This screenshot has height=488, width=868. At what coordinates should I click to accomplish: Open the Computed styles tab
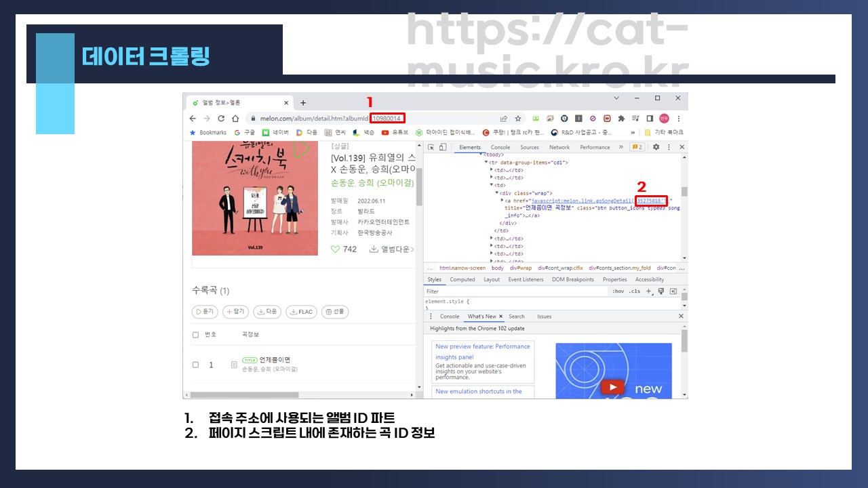point(462,279)
